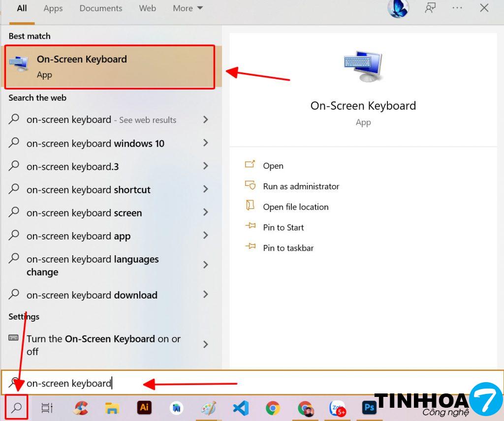Click Pin to taskbar option
504x421 pixels.
click(x=288, y=248)
